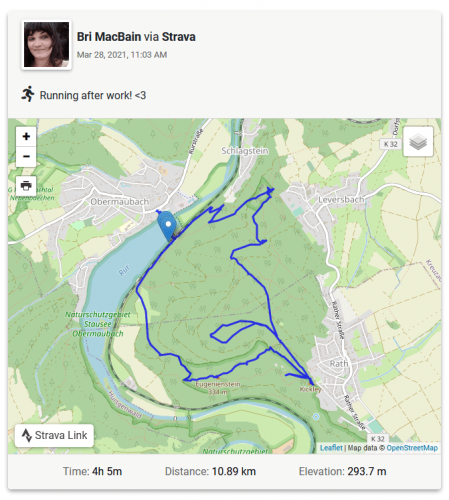Open the Strava Link button

pos(54,435)
